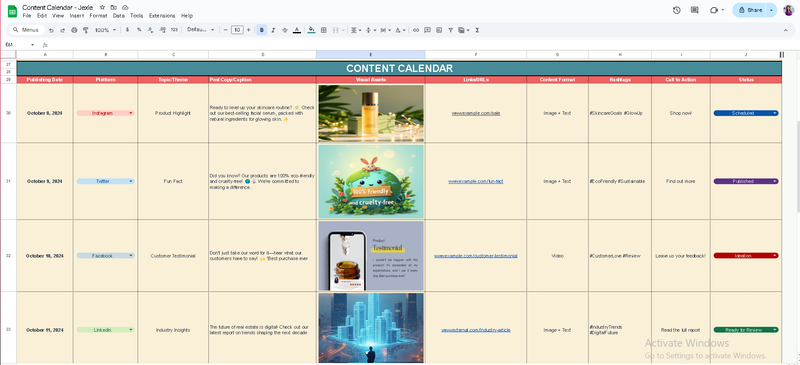Click the Menus search box
The height and width of the screenshot is (365, 800).
[27, 30]
